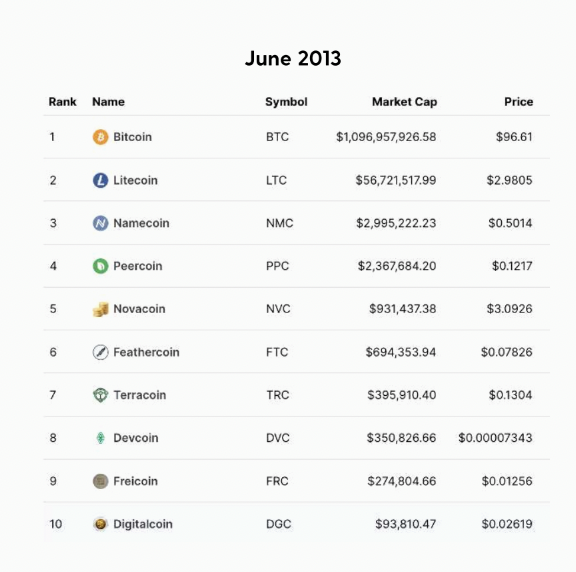576x572 pixels.
Task: Select the gray Freicoin icon
Action: 100,481
